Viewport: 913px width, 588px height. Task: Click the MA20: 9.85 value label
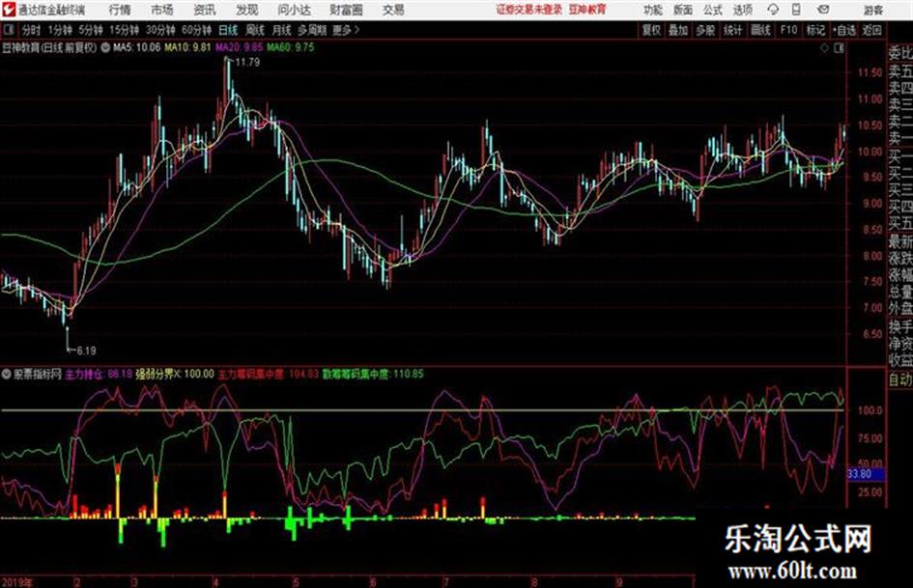[x=239, y=47]
